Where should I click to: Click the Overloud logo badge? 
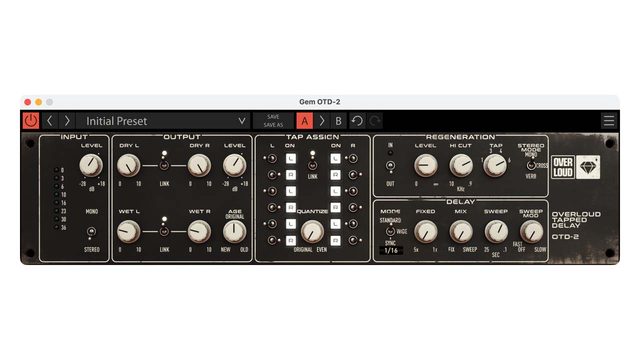[563, 167]
